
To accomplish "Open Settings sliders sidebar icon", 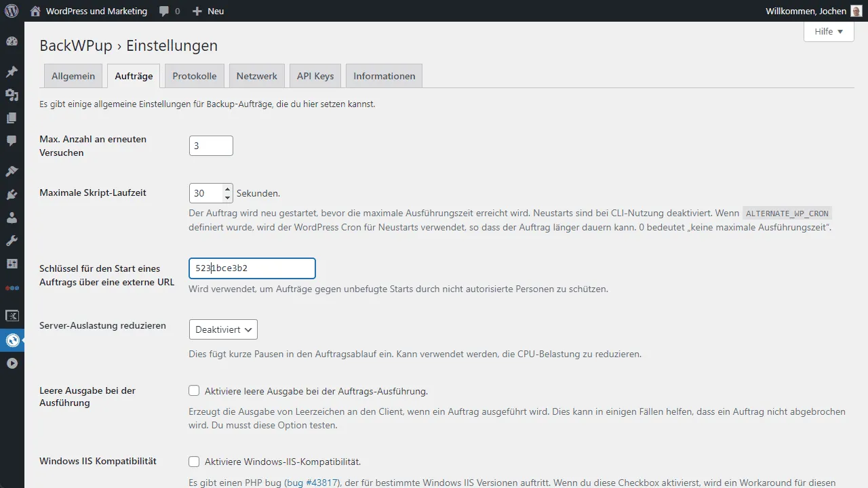I will coord(12,264).
